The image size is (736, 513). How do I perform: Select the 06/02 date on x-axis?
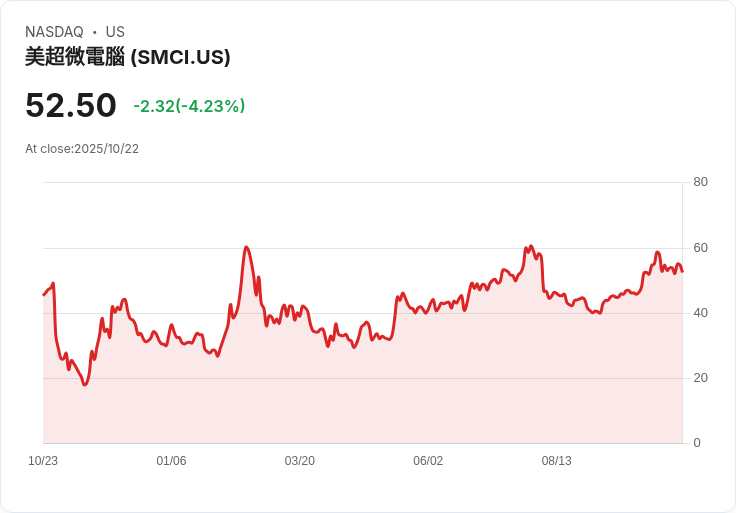tap(428, 461)
